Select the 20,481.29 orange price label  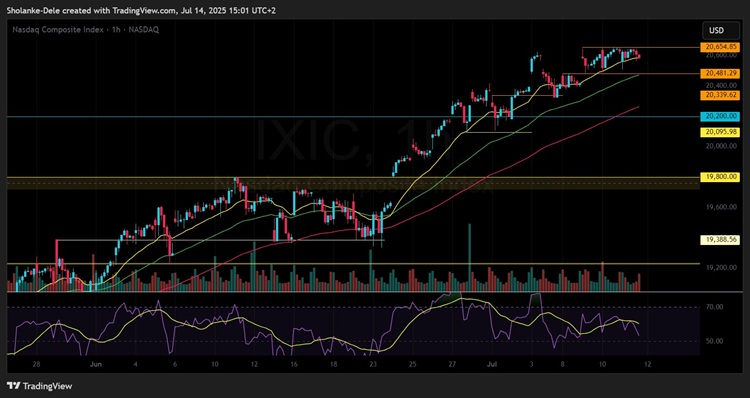click(720, 74)
